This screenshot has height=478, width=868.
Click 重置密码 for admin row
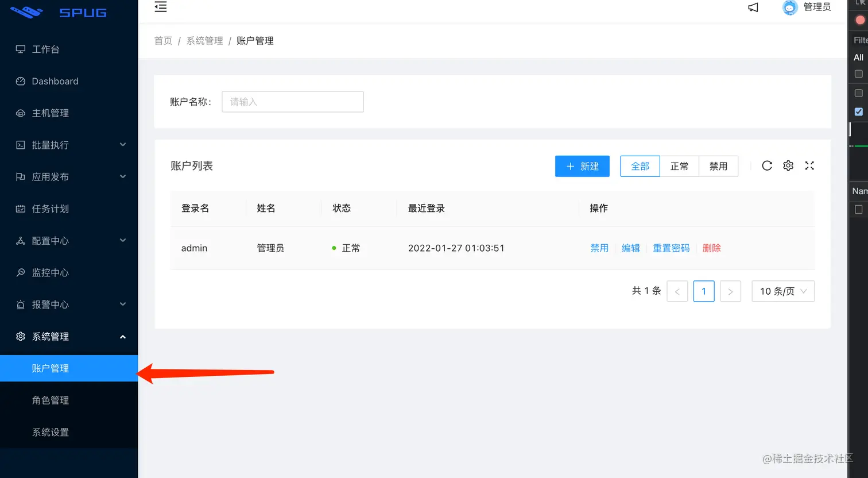point(671,248)
